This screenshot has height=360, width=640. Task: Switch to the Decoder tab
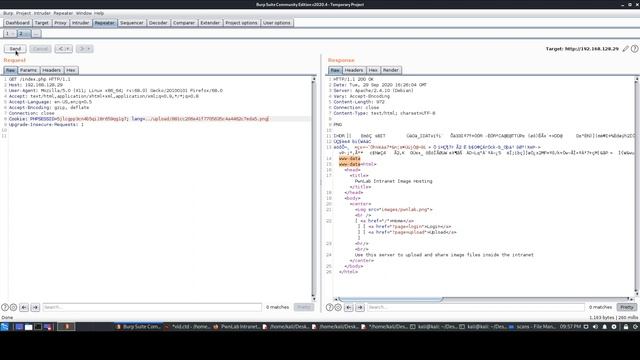pos(158,23)
